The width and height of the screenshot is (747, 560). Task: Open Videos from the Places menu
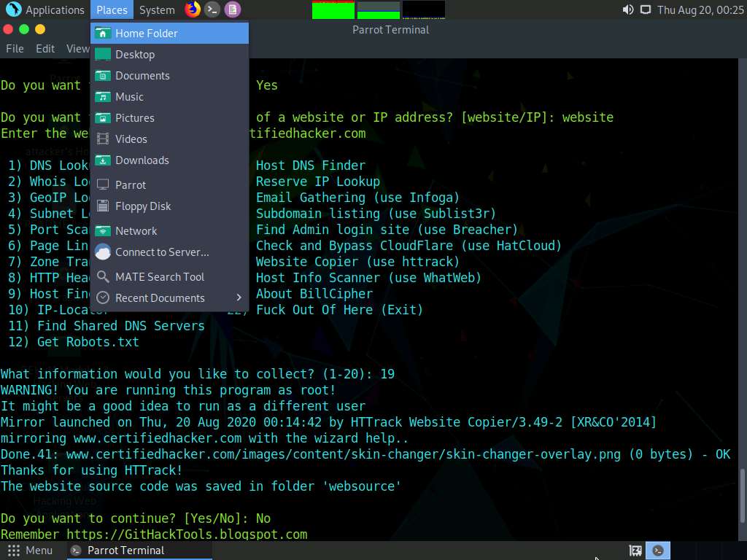(169, 139)
